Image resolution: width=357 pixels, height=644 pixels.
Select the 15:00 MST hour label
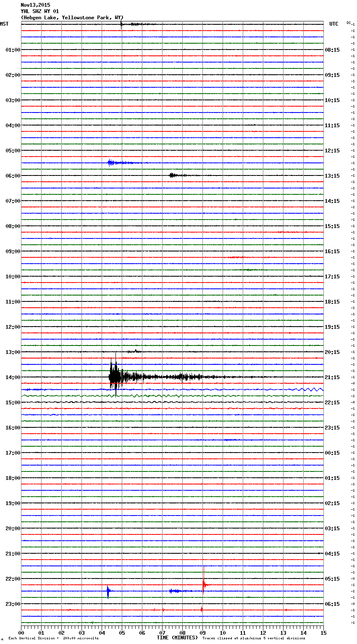pyautogui.click(x=13, y=403)
